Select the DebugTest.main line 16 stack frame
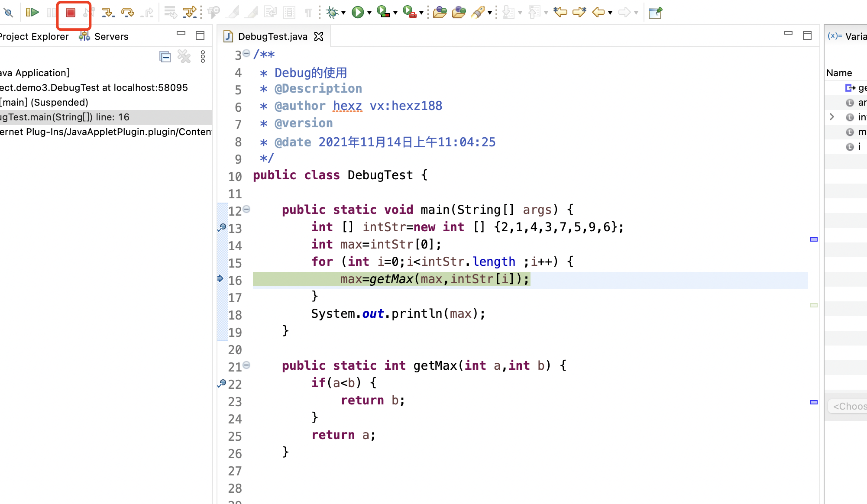Screen dimensions: 867x504 tap(65, 117)
